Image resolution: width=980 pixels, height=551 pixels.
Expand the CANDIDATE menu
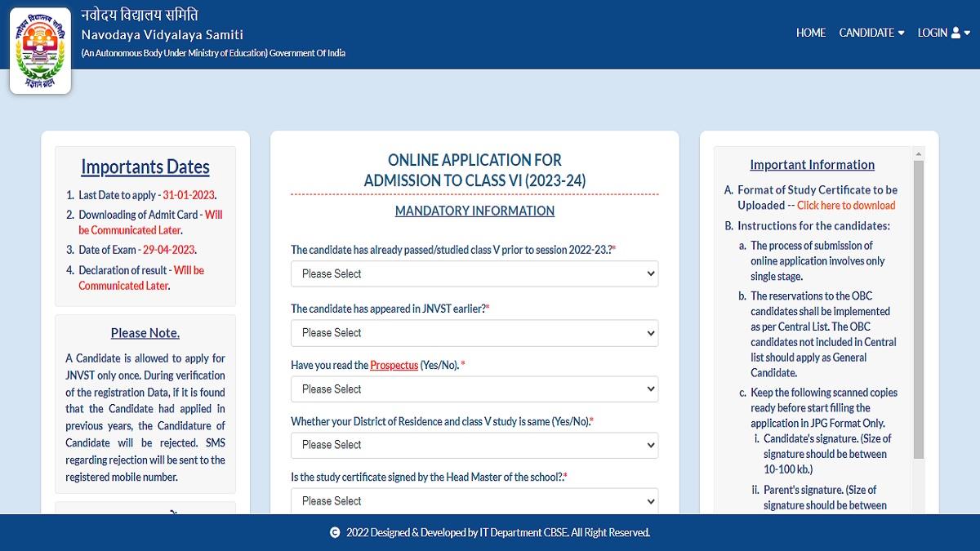click(x=871, y=33)
